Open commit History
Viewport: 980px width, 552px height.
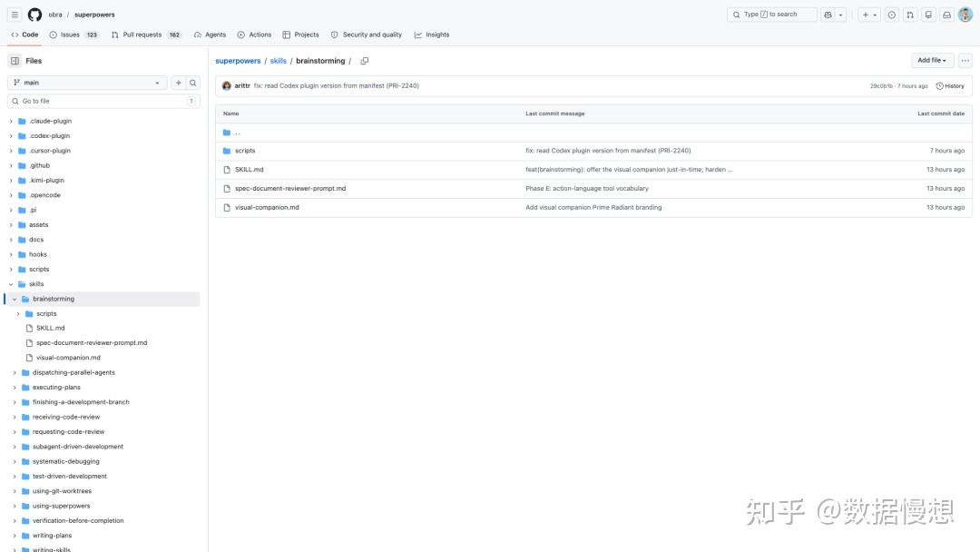(x=950, y=85)
